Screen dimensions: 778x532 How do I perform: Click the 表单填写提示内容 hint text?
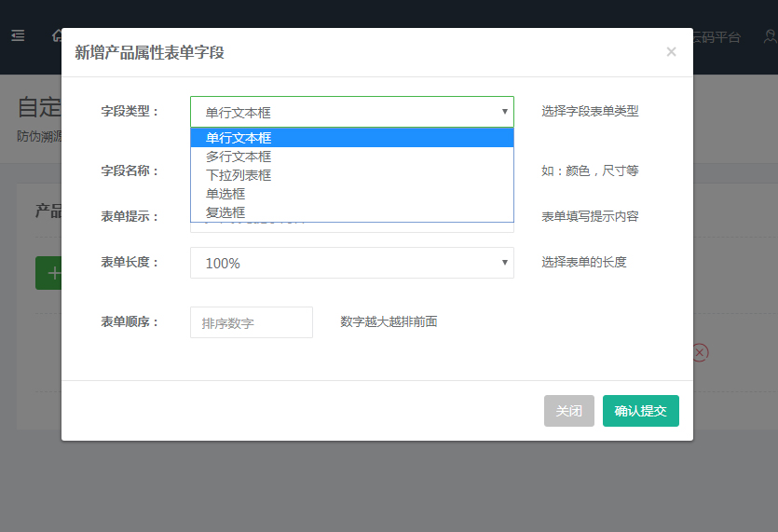[x=590, y=216]
